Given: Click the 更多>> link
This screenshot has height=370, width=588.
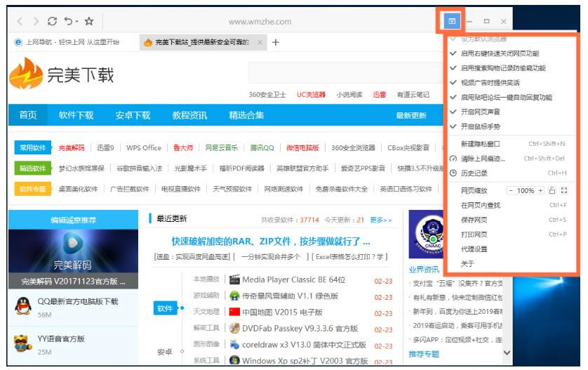Looking at the screenshot, I should pos(381,220).
